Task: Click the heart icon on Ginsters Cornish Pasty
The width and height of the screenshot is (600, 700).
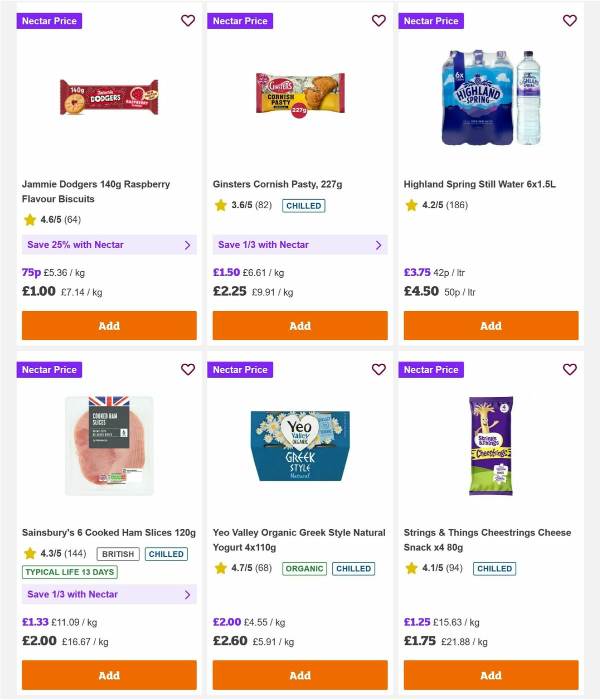Action: pos(379,21)
